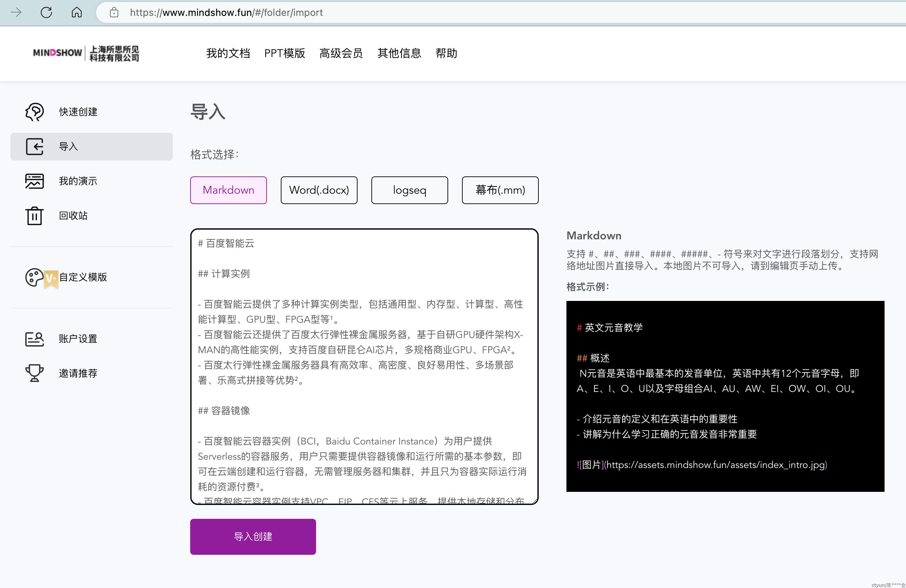This screenshot has width=906, height=588.
Task: Click the browser forward arrow
Action: click(16, 12)
